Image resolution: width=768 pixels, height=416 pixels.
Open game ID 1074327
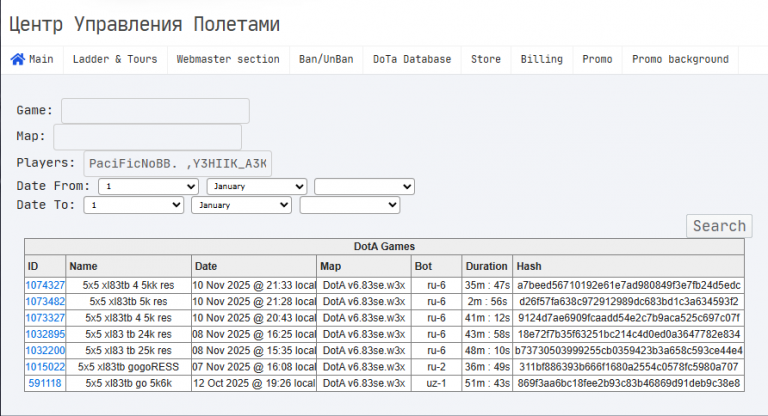coord(45,285)
